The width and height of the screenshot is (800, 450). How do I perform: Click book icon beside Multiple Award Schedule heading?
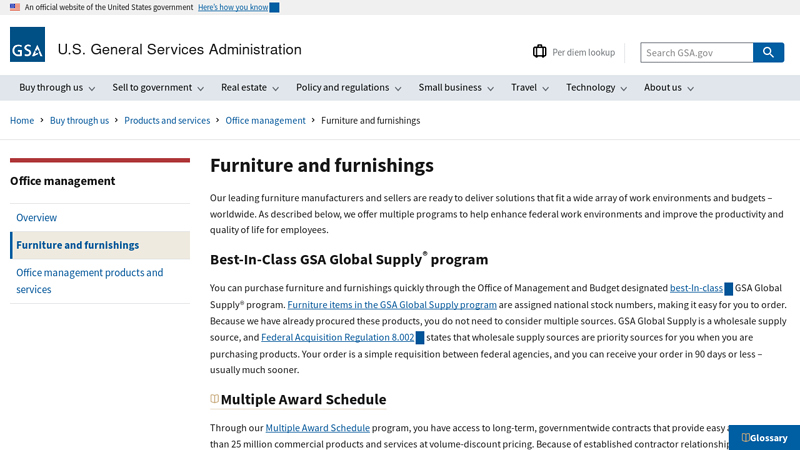click(x=214, y=398)
